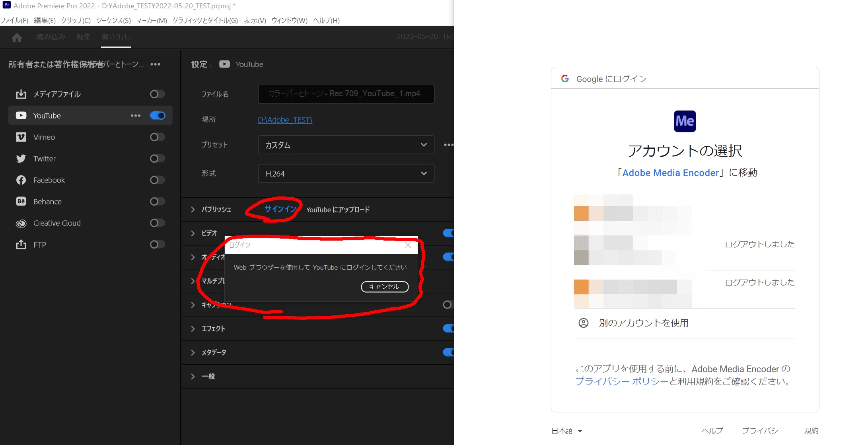
Task: Go to the Premiere Pro home screen icon
Action: pyautogui.click(x=17, y=37)
